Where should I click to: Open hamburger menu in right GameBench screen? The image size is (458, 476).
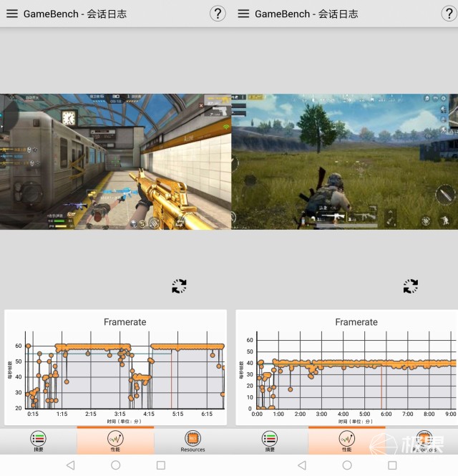click(x=243, y=14)
